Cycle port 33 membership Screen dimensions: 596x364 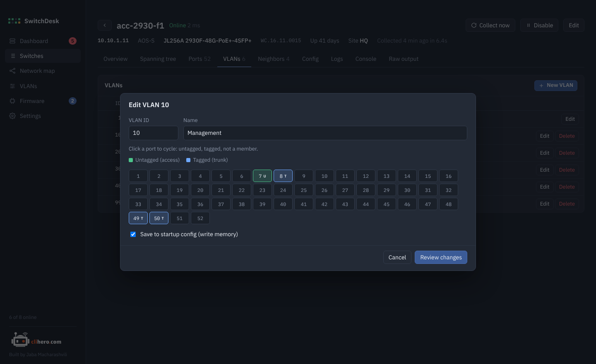[x=138, y=204]
